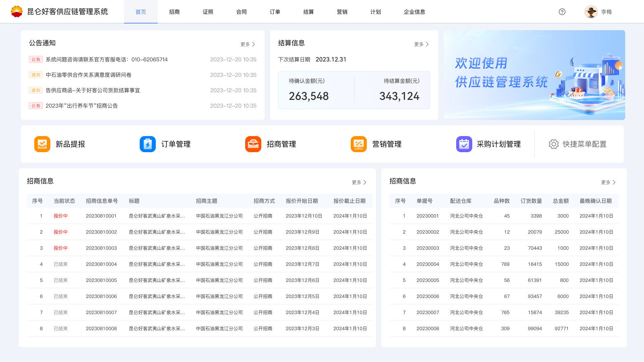Click the 公告 tag beside 出行养车节

coord(36,106)
